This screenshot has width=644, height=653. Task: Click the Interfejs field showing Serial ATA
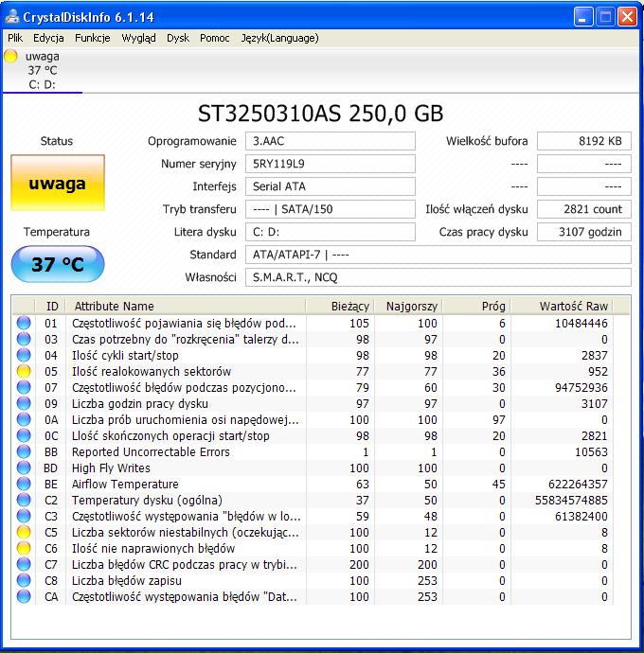click(331, 186)
